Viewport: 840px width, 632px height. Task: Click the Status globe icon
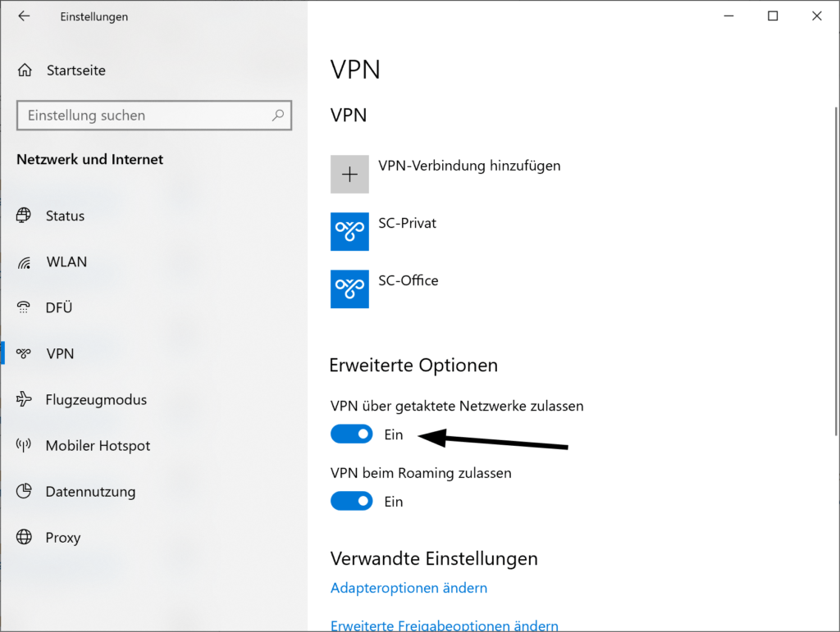[x=25, y=216]
